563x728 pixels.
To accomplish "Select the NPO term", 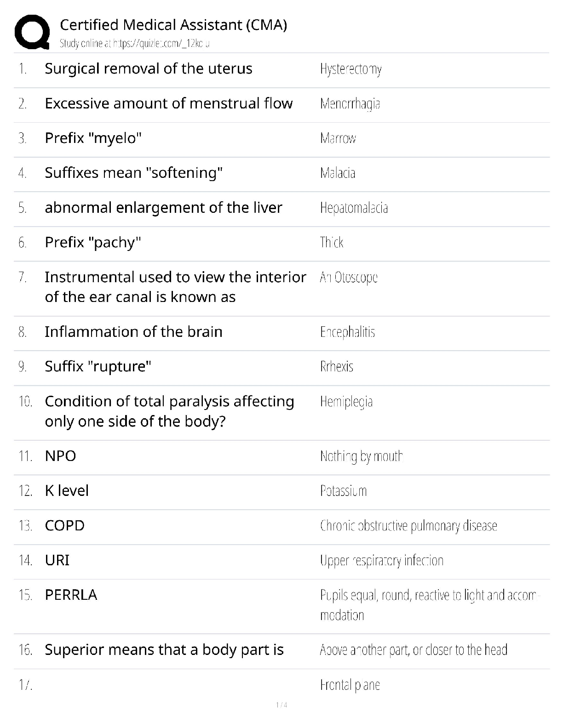I will pos(60,456).
